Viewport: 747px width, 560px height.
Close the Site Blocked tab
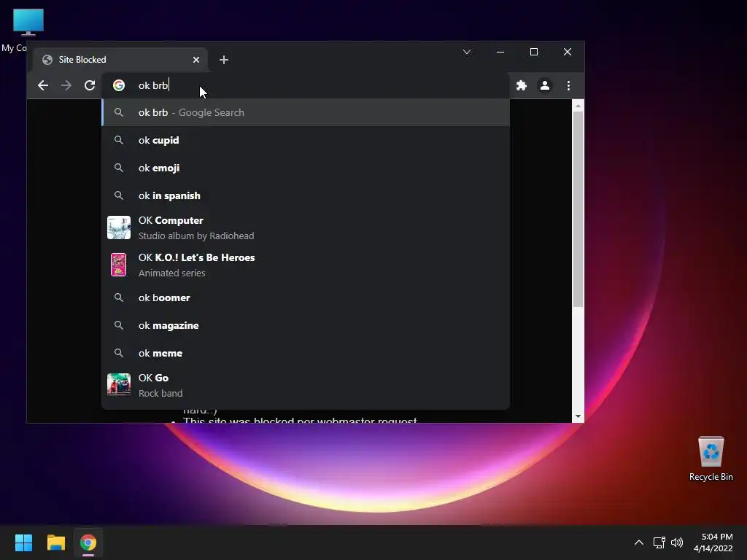pyautogui.click(x=196, y=60)
